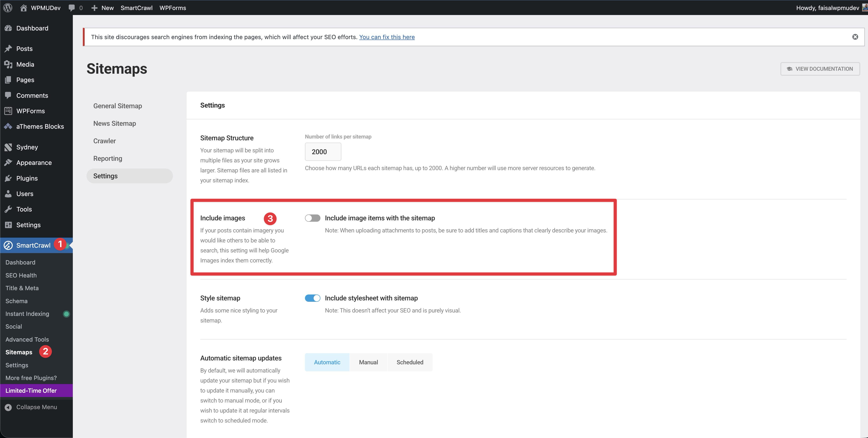
Task: Enable Include image items with sitemap toggle
Action: (x=312, y=218)
